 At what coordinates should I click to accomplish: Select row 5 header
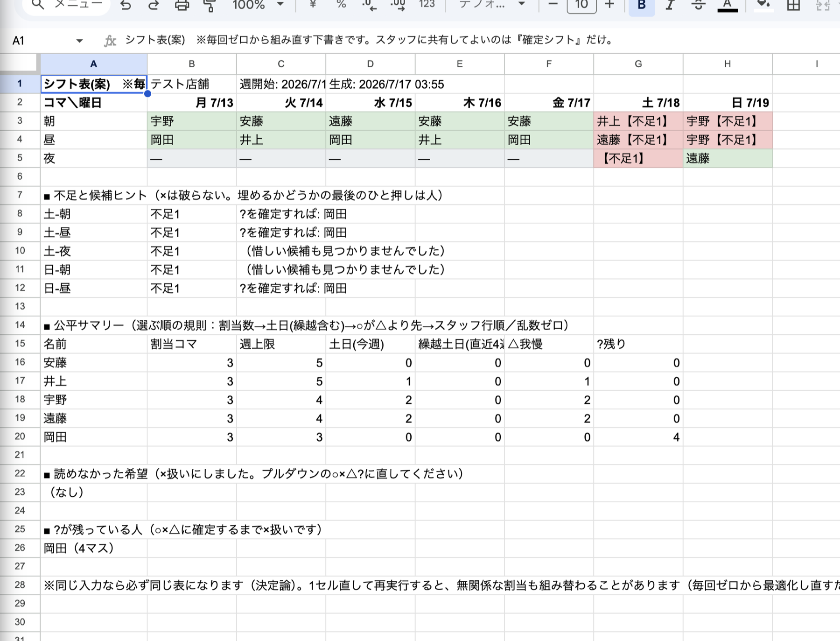20,158
